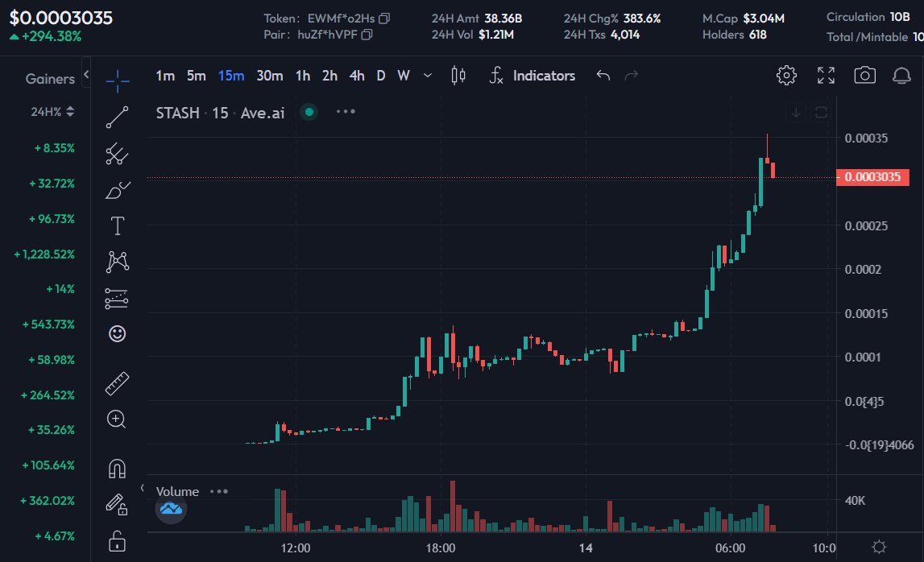The width and height of the screenshot is (924, 562).
Task: Open time axis settings gear
Action: click(879, 548)
